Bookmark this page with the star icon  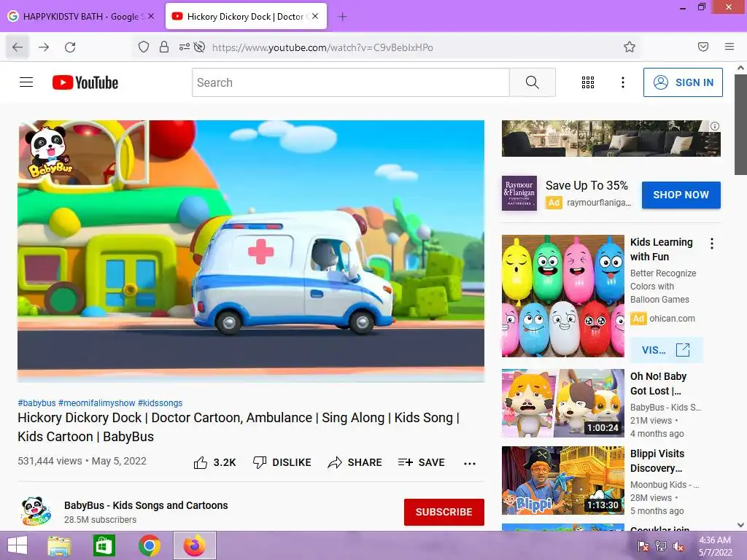pyautogui.click(x=630, y=47)
